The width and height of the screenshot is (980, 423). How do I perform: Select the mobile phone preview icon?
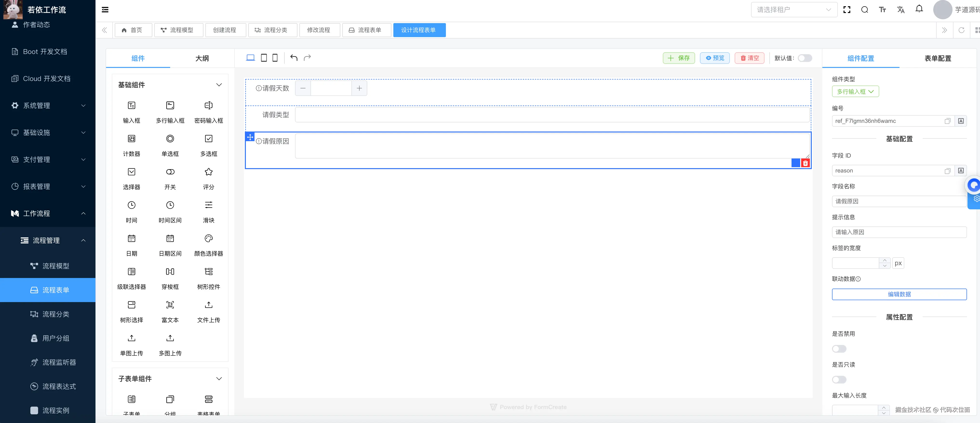tap(275, 58)
